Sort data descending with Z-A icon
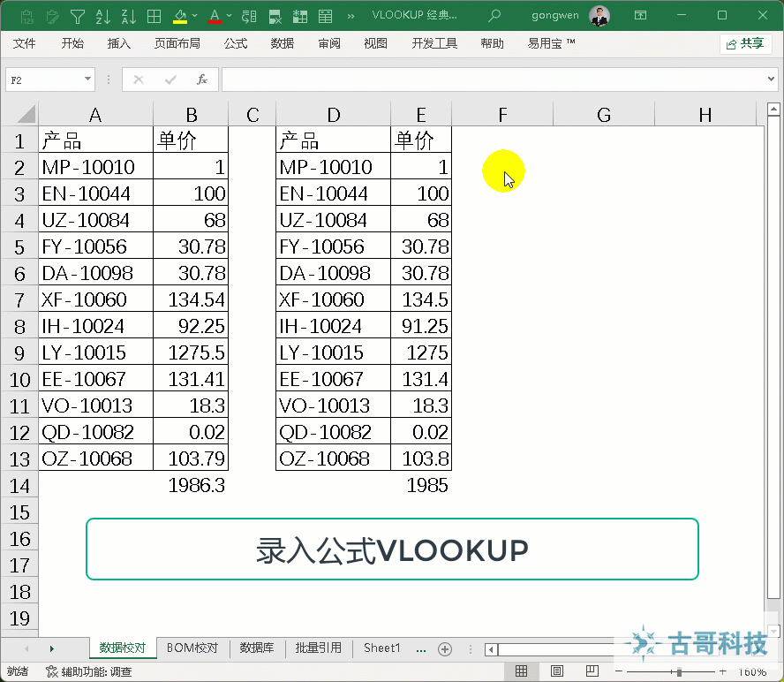The image size is (784, 682). 128,16
